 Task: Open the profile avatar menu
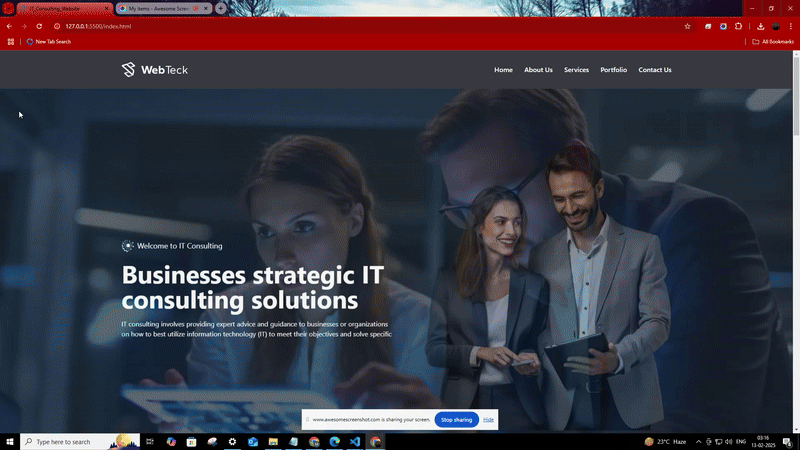click(x=776, y=26)
